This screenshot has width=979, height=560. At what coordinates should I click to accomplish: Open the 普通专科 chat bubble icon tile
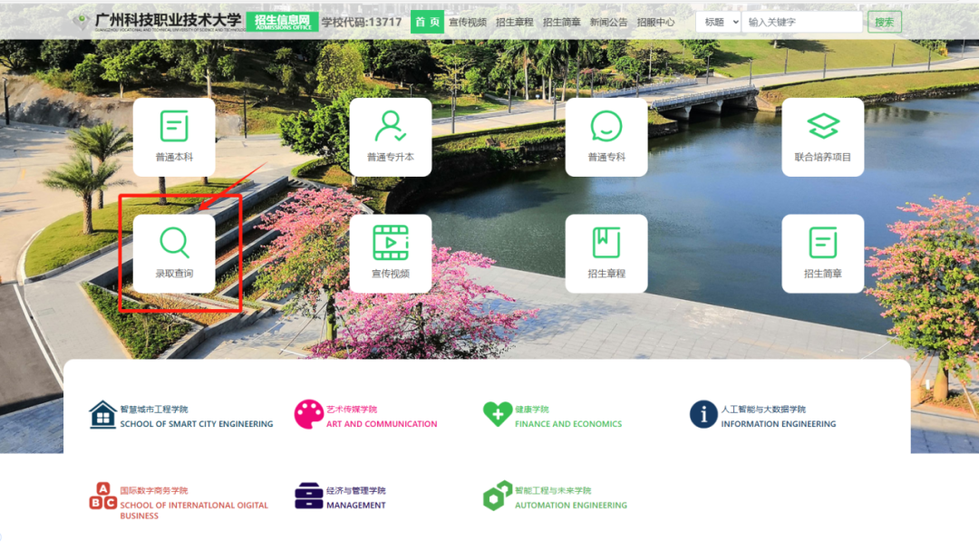(606, 136)
